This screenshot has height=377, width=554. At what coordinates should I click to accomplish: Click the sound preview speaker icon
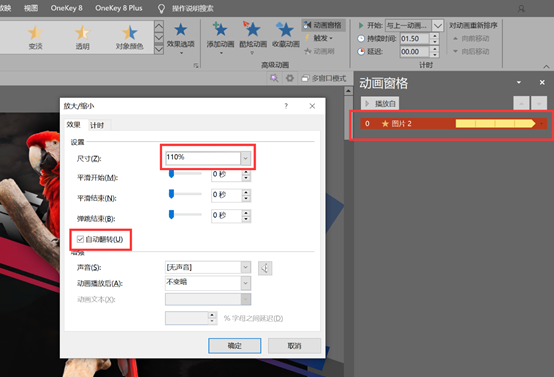265,268
